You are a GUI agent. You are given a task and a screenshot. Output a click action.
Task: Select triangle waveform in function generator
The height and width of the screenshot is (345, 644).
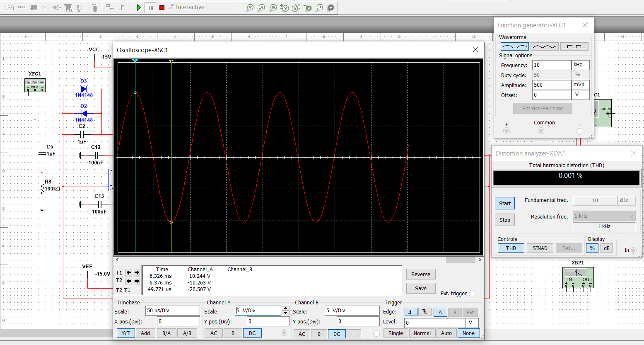(x=545, y=46)
